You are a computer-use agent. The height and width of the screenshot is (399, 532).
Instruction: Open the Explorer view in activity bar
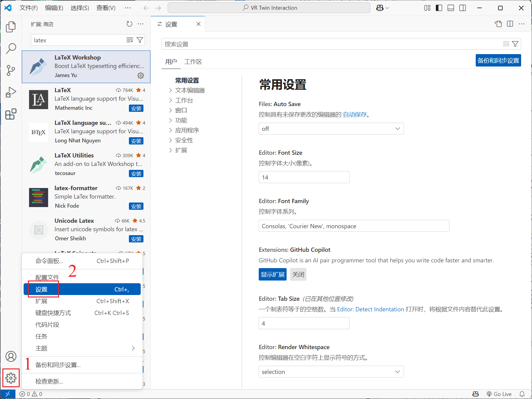click(11, 27)
